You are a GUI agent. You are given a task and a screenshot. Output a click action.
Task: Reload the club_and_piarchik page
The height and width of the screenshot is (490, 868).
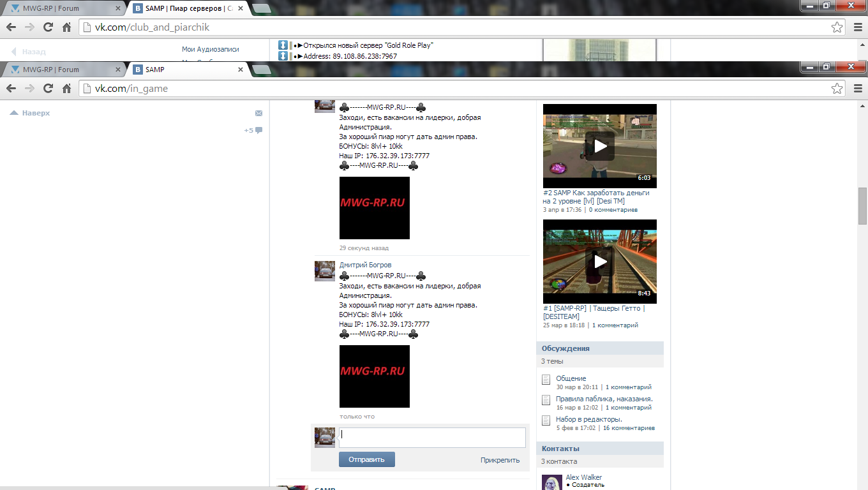tap(48, 27)
